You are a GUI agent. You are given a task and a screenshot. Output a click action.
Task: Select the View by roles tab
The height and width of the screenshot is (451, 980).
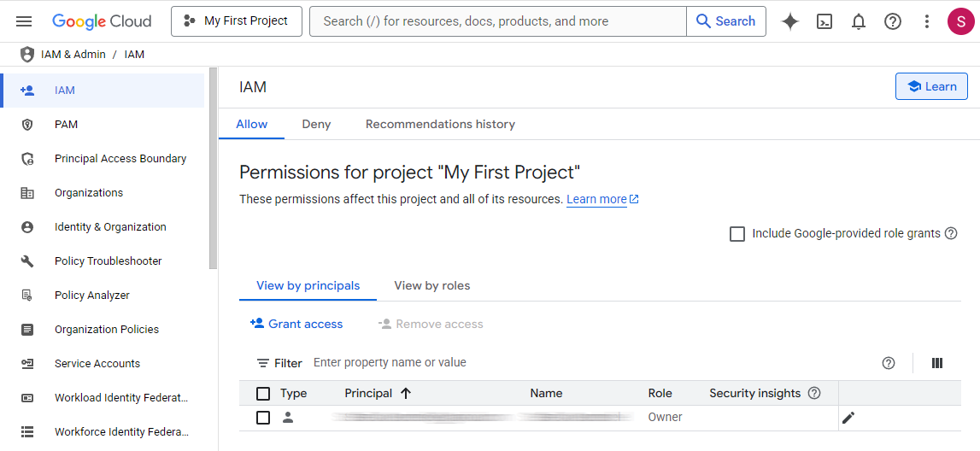point(431,285)
